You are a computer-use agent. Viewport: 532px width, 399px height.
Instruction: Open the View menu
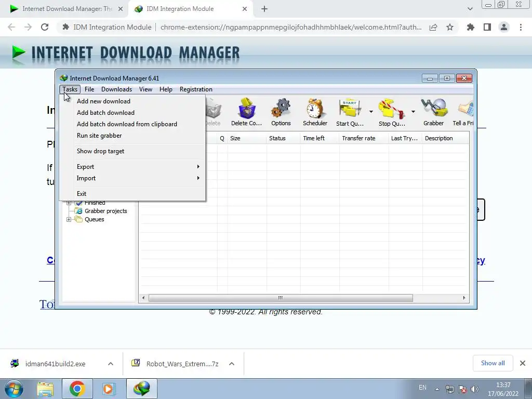point(145,89)
